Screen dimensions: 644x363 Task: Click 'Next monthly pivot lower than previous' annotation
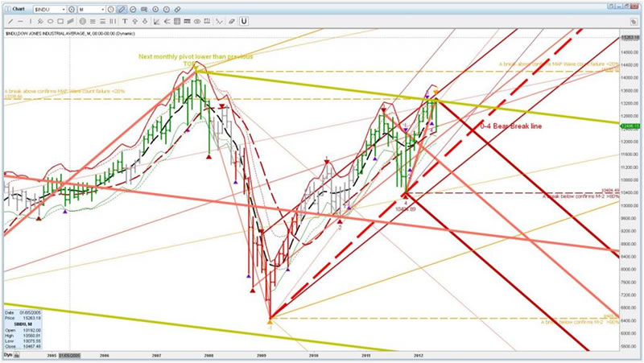tap(196, 56)
